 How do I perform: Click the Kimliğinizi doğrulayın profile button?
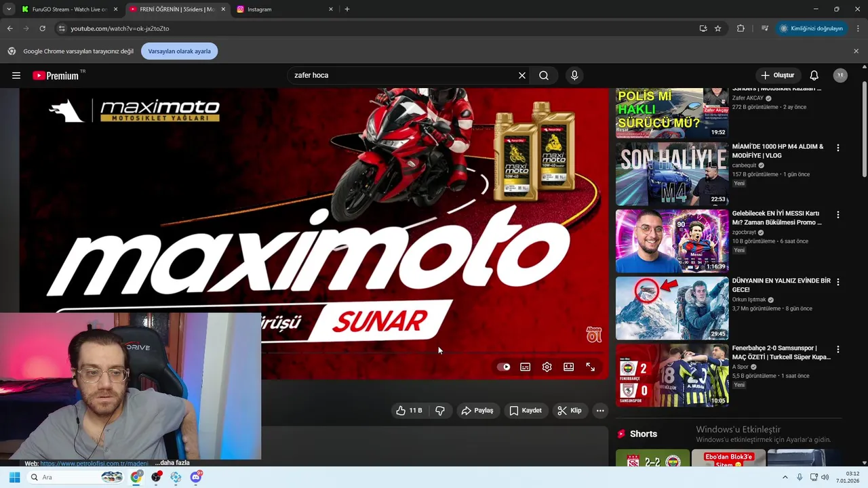[811, 28]
